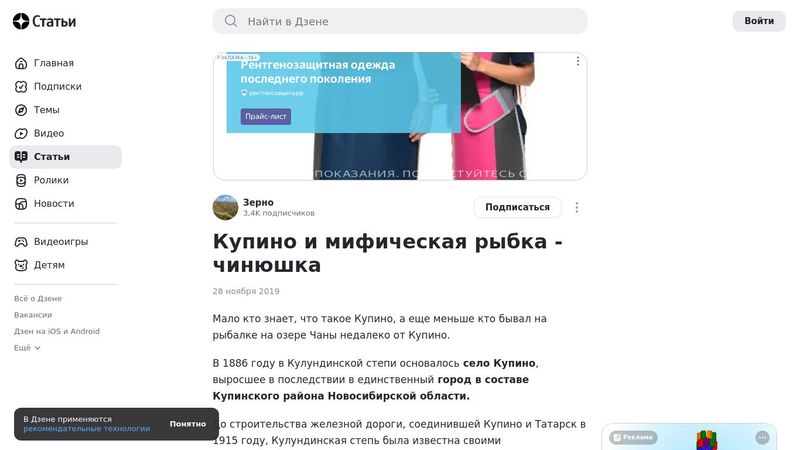Select the Статьи sidebar item
The width and height of the screenshot is (800, 450).
coord(66,157)
